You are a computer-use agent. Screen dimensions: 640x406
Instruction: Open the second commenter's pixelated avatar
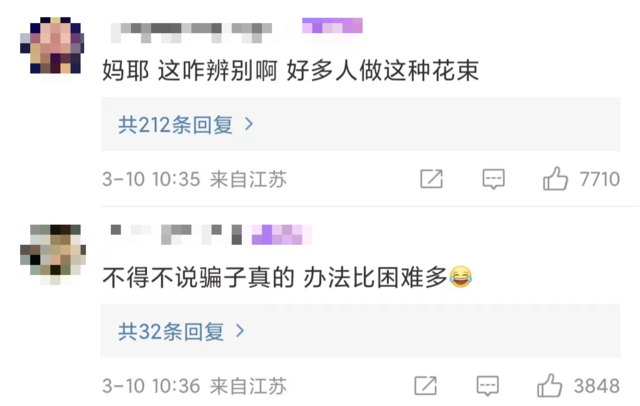53,254
